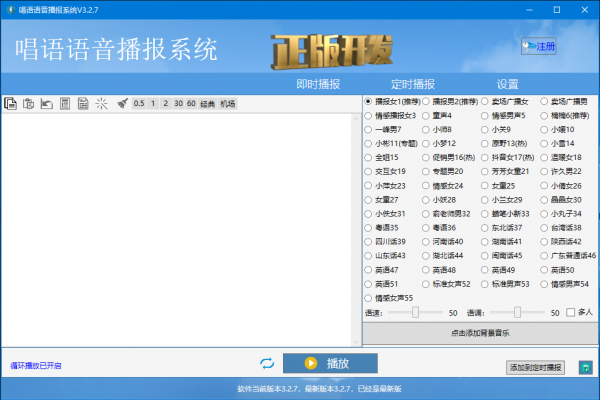This screenshot has height=400, width=600.
Task: Click the 播放 play button
Action: pyautogui.click(x=330, y=363)
